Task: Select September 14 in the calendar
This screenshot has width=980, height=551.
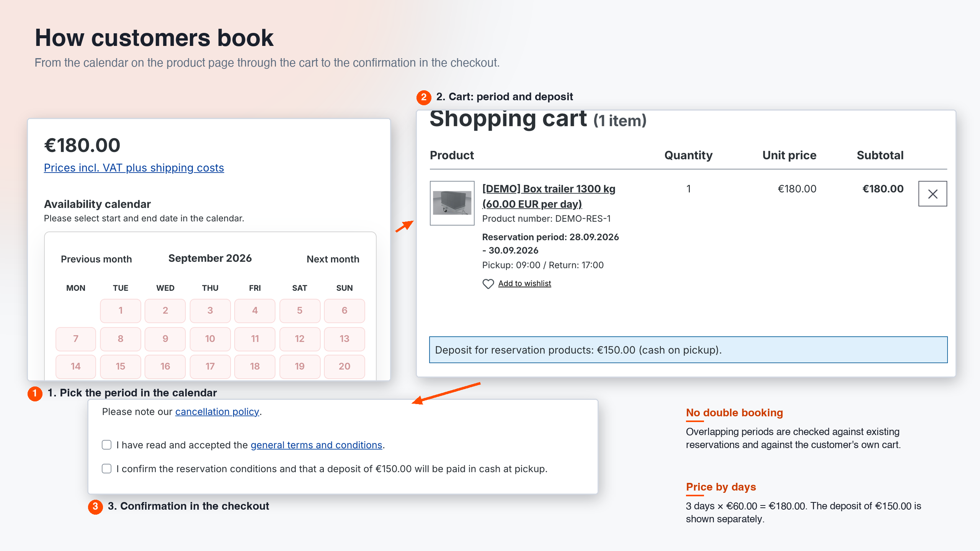Action: tap(76, 367)
